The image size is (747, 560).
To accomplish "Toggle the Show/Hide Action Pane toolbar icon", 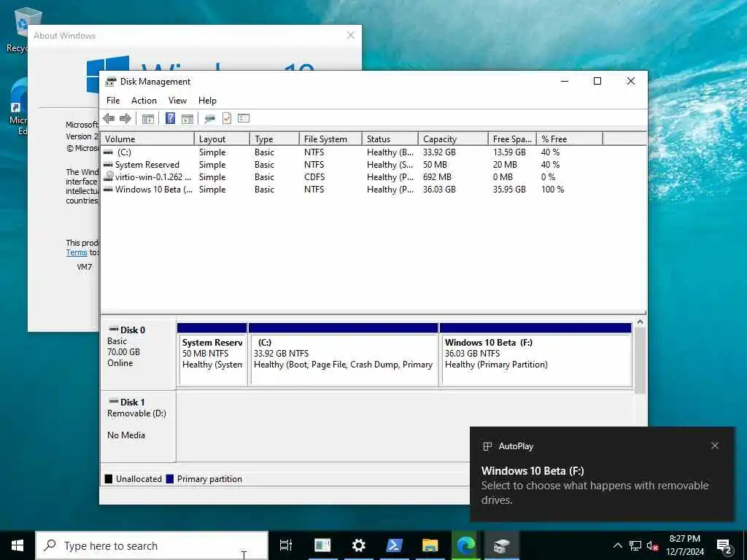I will (187, 119).
